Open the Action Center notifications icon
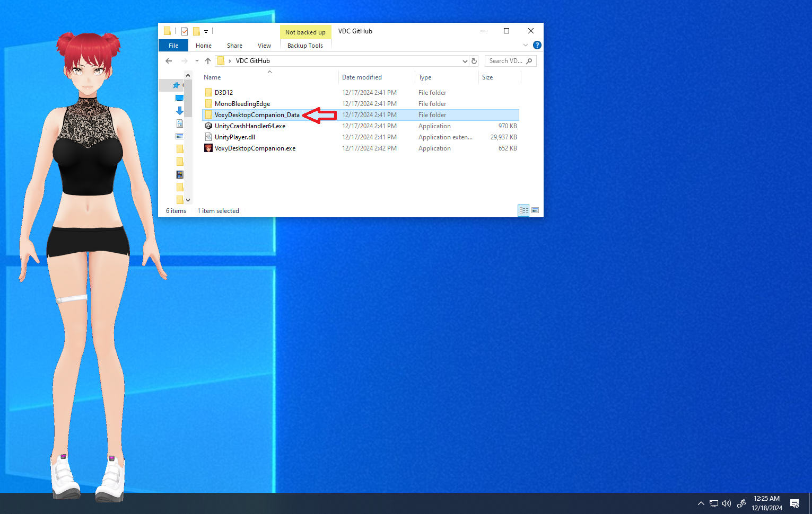 tap(794, 503)
